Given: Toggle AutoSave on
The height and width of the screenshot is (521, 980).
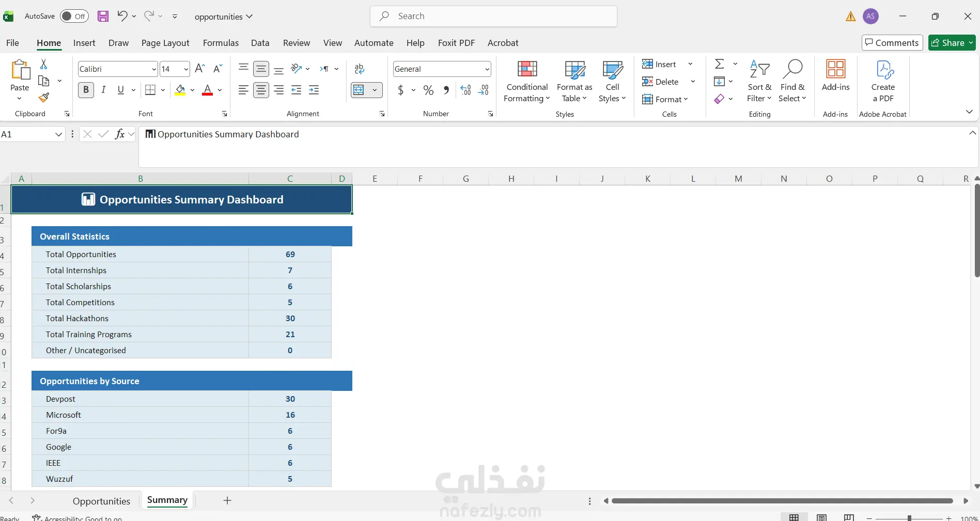Looking at the screenshot, I should tap(74, 16).
